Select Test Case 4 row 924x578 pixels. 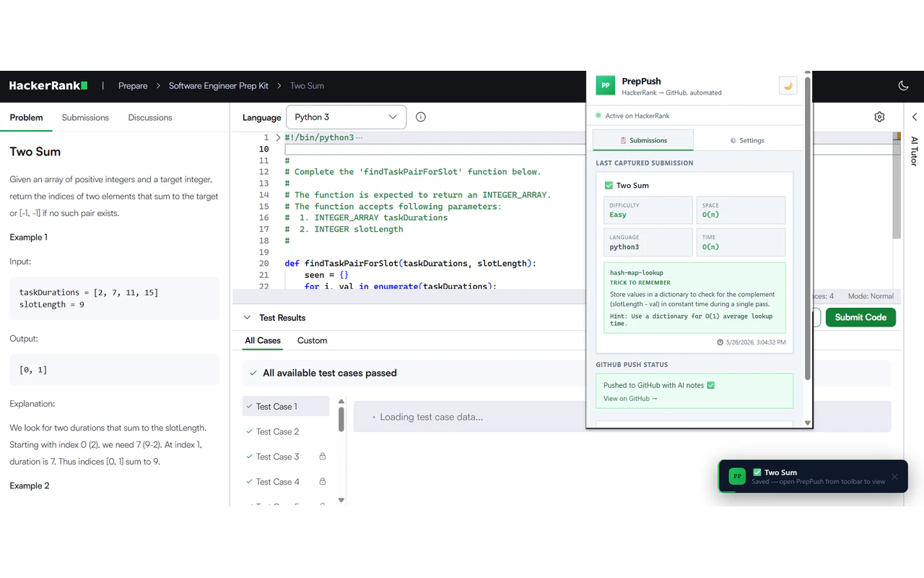286,482
